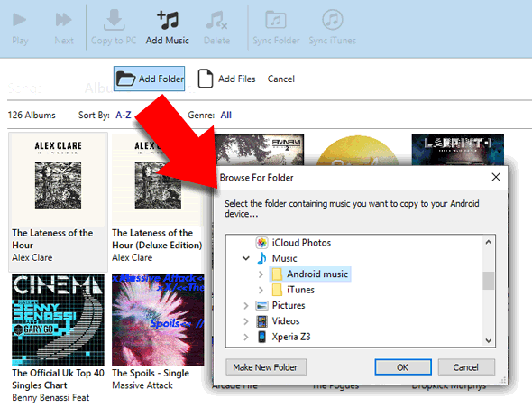Select the Music folder icon
This screenshot has height=408, width=532.
pos(261,258)
